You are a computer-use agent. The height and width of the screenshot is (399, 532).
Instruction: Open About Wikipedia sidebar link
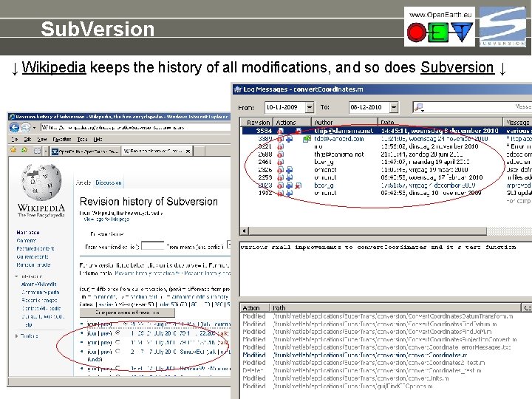click(x=38, y=284)
